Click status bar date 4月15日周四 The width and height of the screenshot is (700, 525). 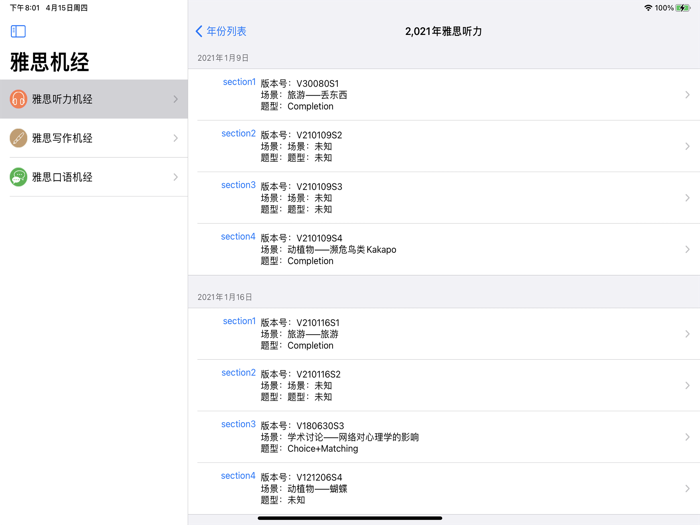(x=67, y=8)
